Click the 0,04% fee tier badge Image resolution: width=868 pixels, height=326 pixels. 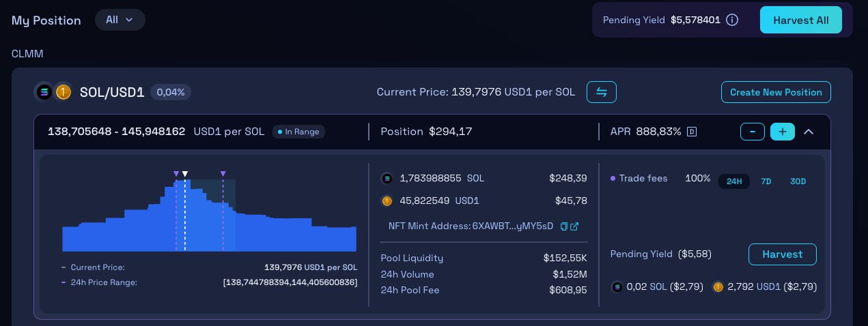coord(171,92)
